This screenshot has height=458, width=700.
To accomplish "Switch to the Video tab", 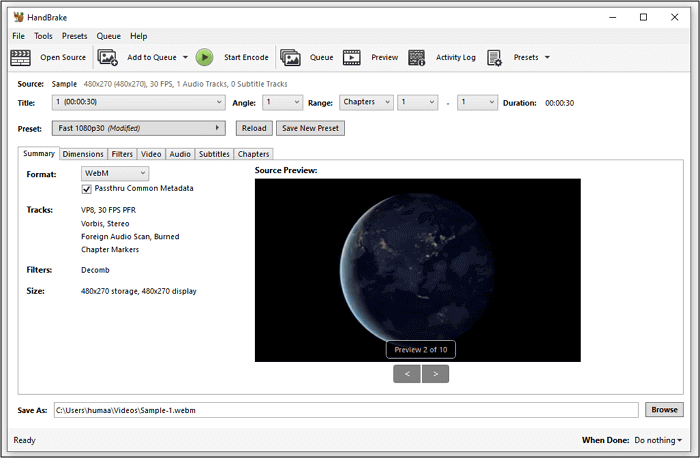I will (151, 154).
